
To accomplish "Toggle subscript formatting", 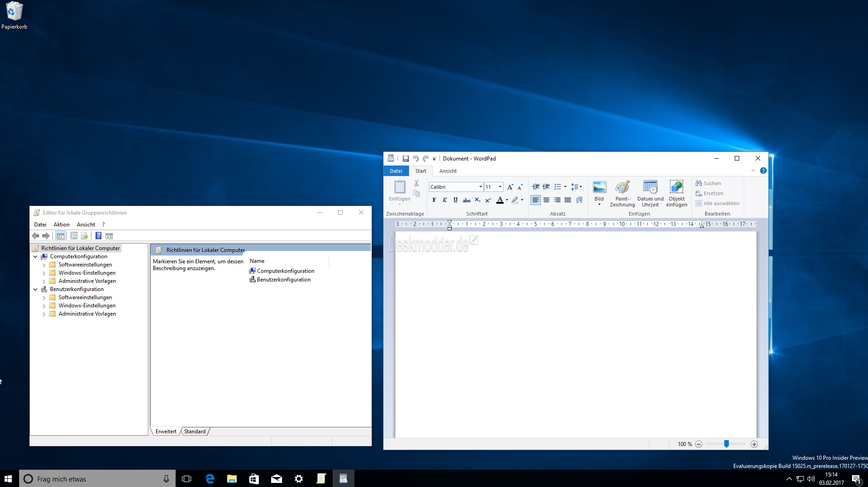I will [477, 200].
